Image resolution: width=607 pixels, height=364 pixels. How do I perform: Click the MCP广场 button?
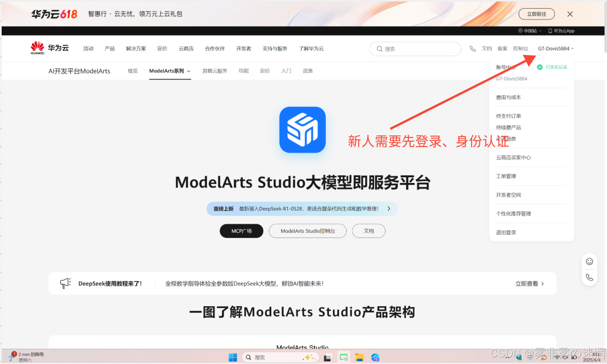241,231
